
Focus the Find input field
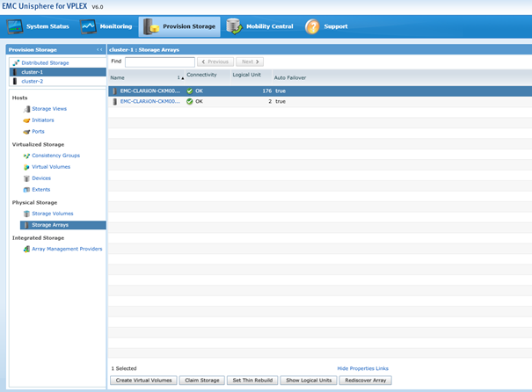coord(160,62)
